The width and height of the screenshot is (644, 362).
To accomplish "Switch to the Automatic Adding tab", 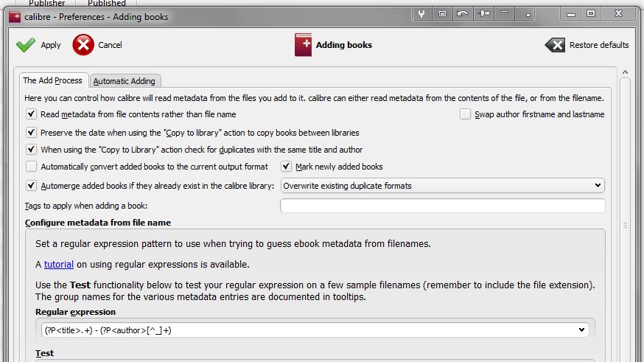I will coord(124,81).
